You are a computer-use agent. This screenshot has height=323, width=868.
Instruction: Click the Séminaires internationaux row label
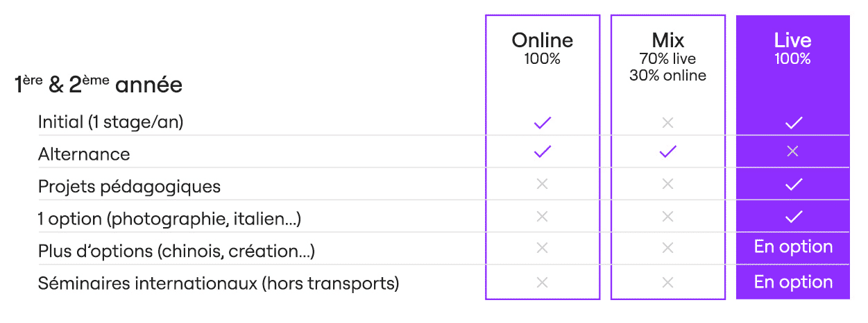(219, 283)
